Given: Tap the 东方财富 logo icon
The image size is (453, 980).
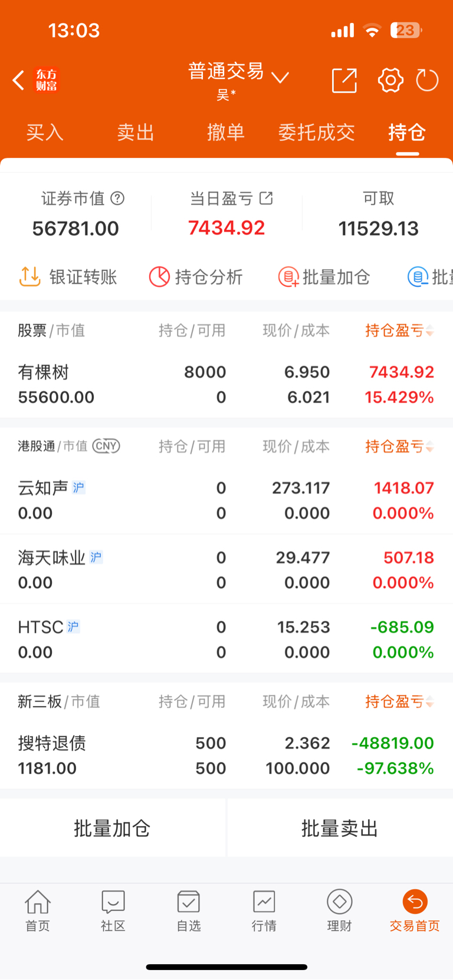Looking at the screenshot, I should coord(47,80).
